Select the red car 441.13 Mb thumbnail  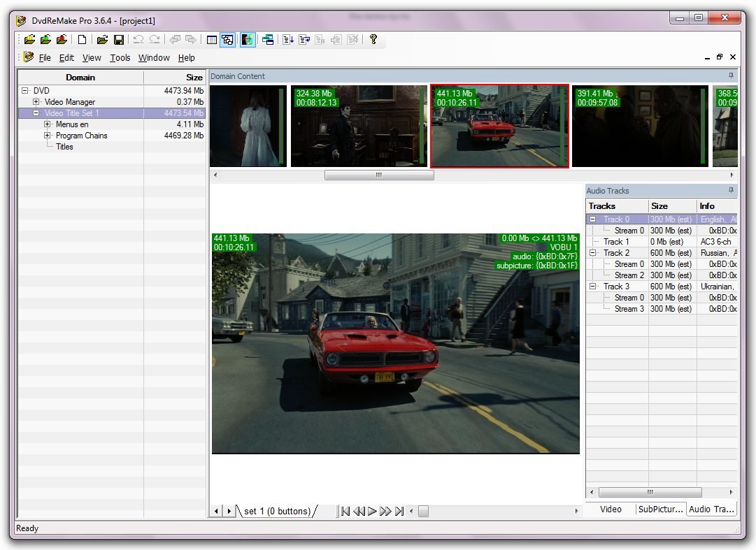pyautogui.click(x=499, y=126)
